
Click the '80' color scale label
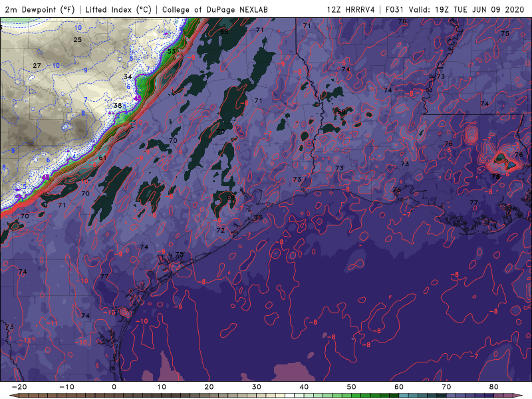494,387
